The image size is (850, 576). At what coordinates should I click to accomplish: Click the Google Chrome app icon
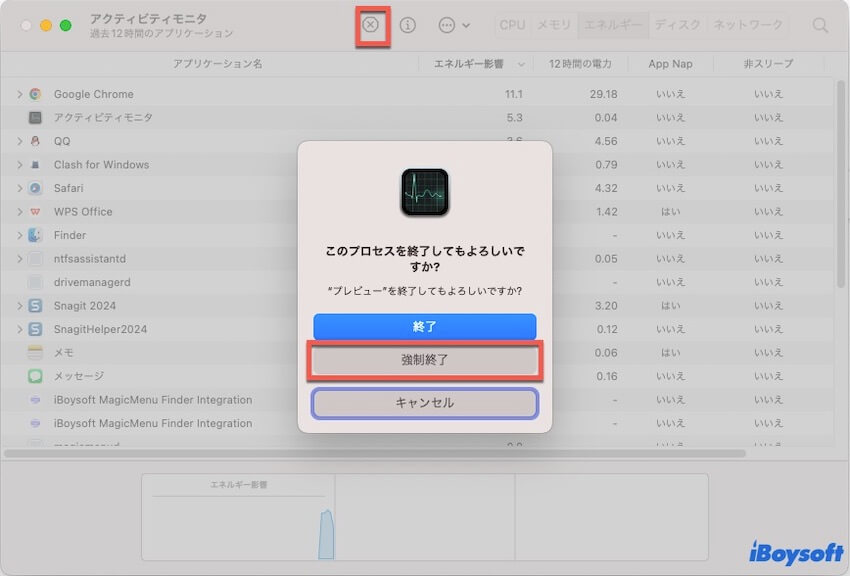pos(36,94)
